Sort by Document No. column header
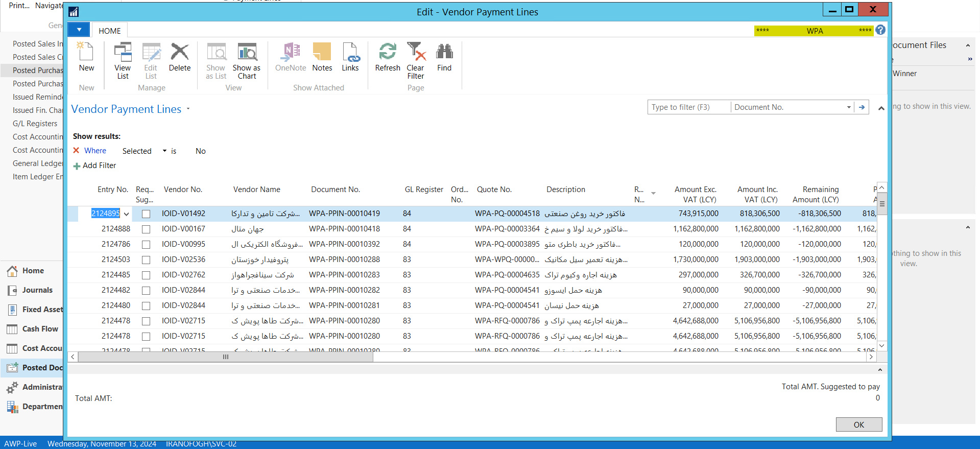Viewport: 980px width, 449px height. coord(336,190)
